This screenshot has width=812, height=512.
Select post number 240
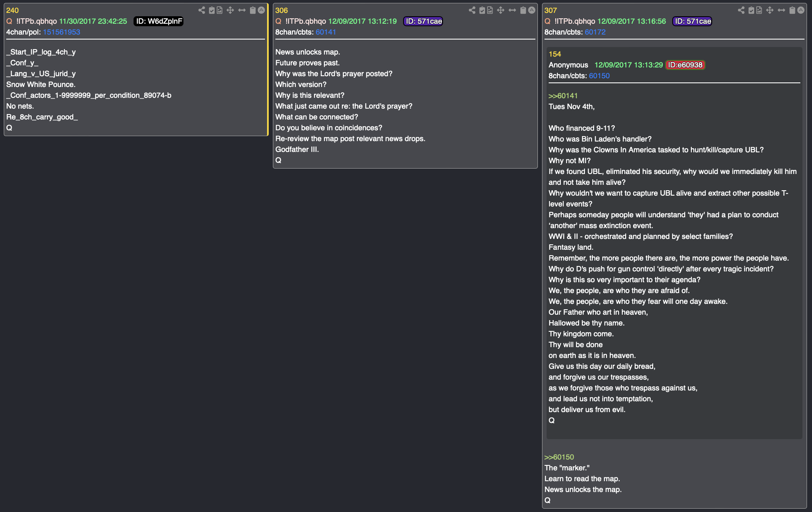coord(12,10)
